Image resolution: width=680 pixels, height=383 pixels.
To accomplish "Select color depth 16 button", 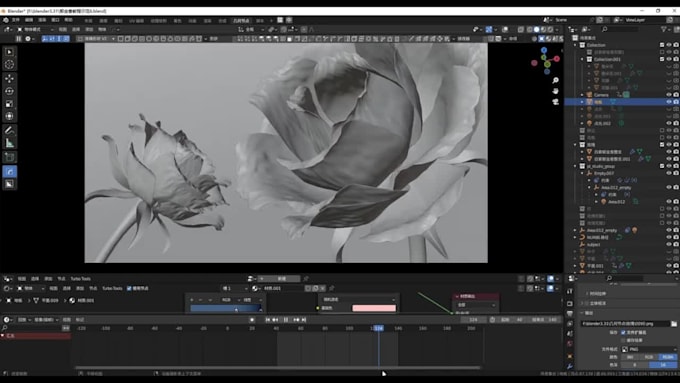I will (x=663, y=365).
